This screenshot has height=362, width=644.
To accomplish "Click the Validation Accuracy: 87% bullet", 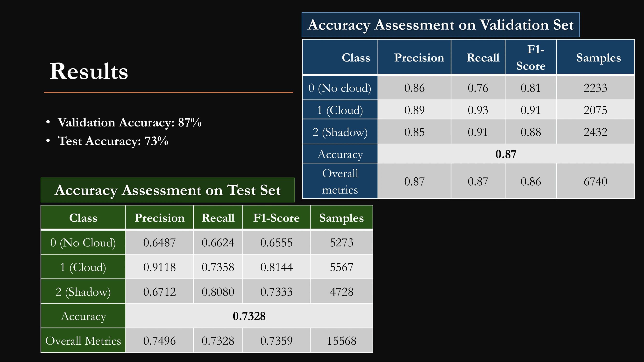I will [x=129, y=122].
